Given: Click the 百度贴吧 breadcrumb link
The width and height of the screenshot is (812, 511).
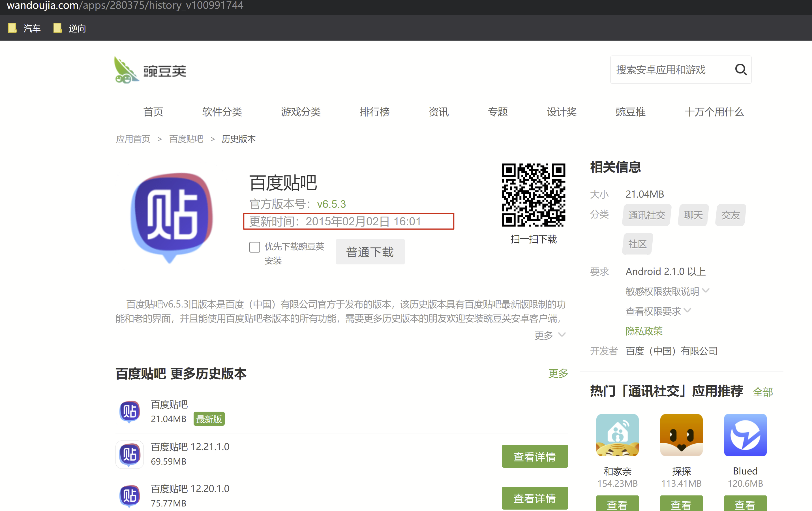Looking at the screenshot, I should (x=186, y=139).
